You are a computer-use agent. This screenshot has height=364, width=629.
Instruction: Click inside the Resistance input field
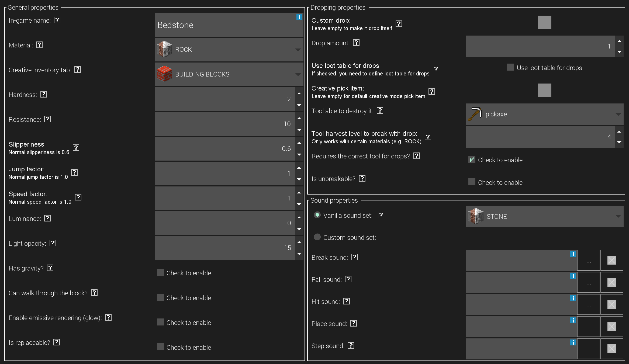[224, 124]
